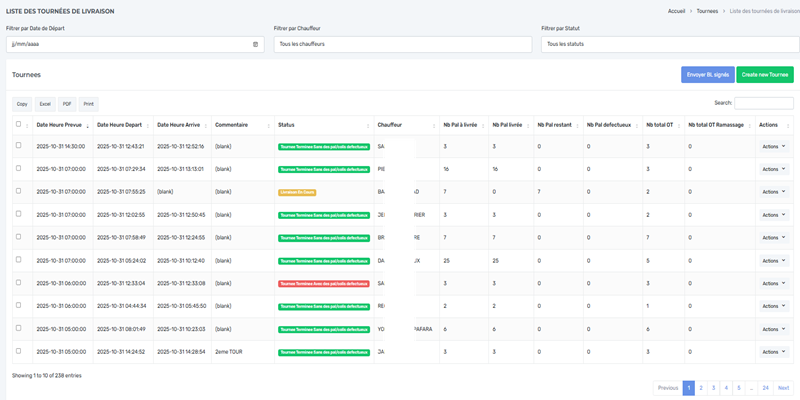
Task: Sort by Nb Pal defectueux column
Action: tap(609, 125)
